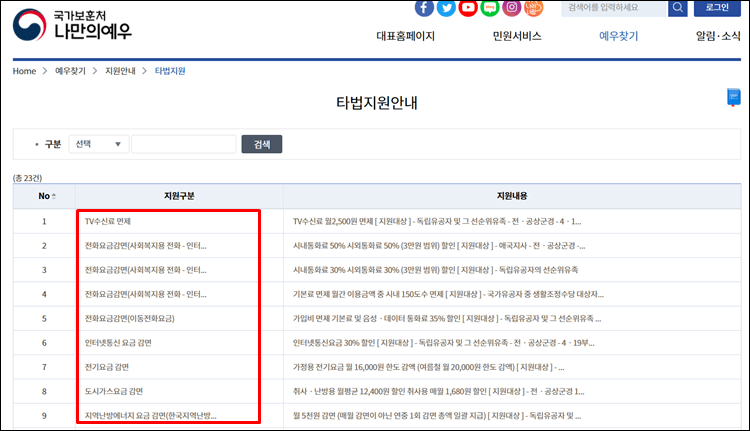Click the 지원내용 column header
Viewport: 750px width, 431px height.
(512, 196)
